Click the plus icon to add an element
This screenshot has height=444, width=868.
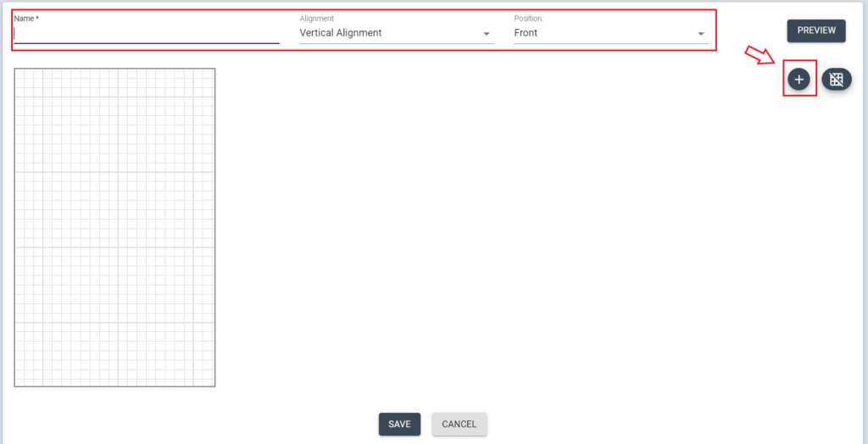pos(798,80)
